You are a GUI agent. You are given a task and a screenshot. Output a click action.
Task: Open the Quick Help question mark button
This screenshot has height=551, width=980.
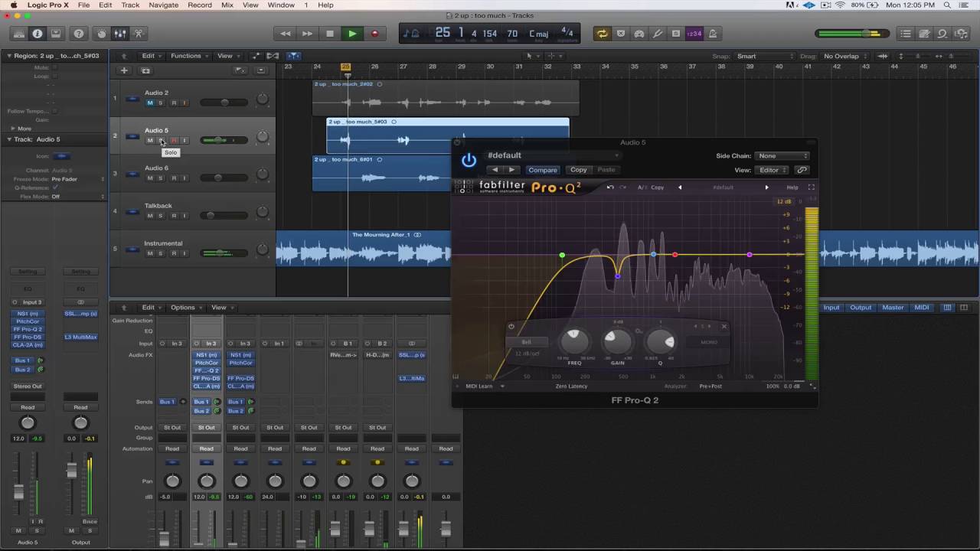click(78, 34)
